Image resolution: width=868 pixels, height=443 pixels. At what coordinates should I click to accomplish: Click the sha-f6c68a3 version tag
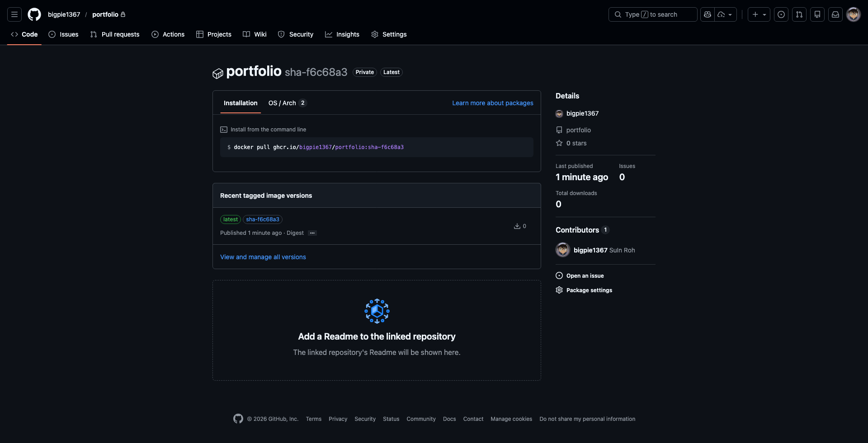[263, 219]
